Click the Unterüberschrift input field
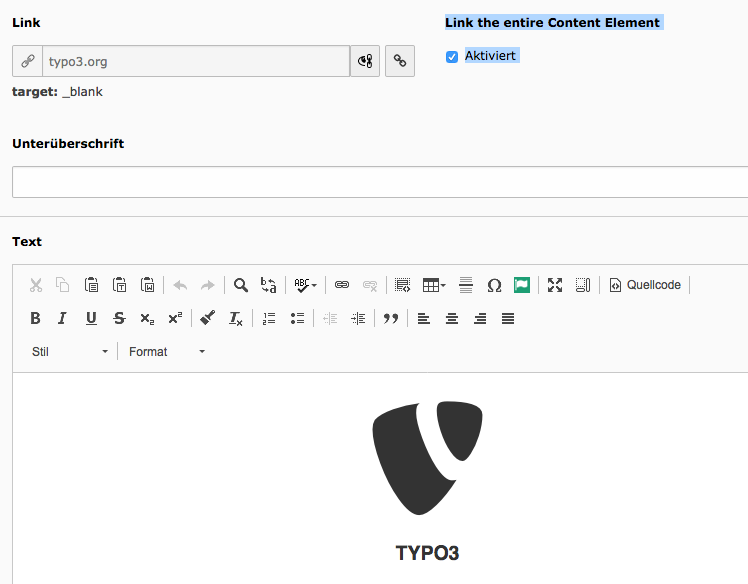Viewport: 748px width, 584px height. click(x=380, y=182)
